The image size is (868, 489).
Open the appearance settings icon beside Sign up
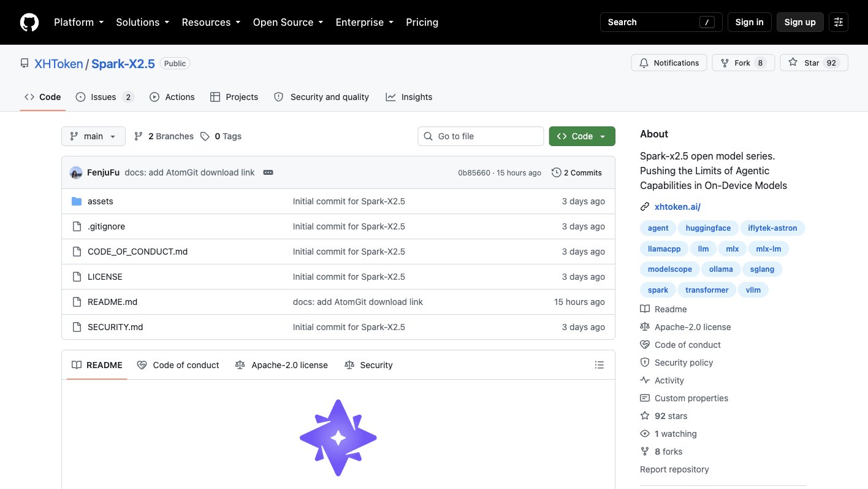click(839, 22)
